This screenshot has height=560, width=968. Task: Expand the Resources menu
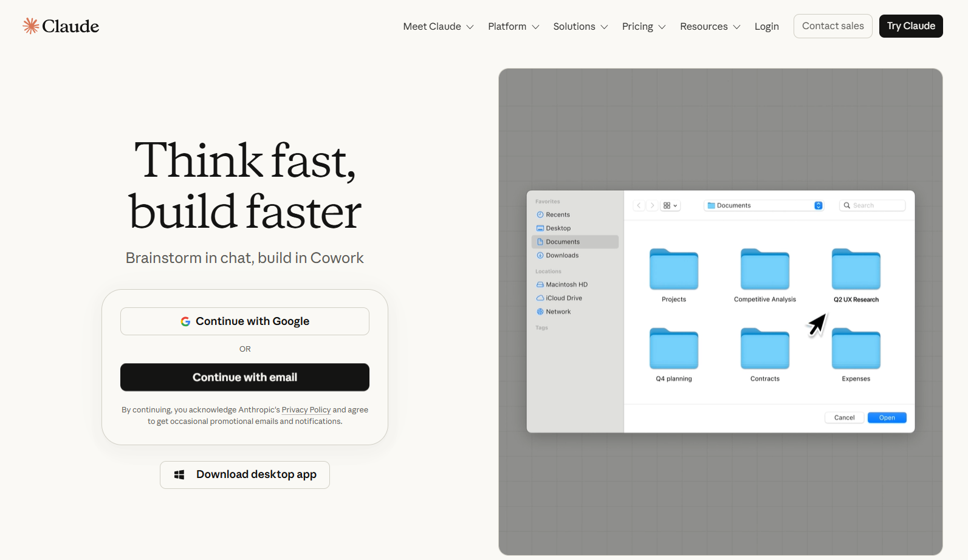(710, 27)
